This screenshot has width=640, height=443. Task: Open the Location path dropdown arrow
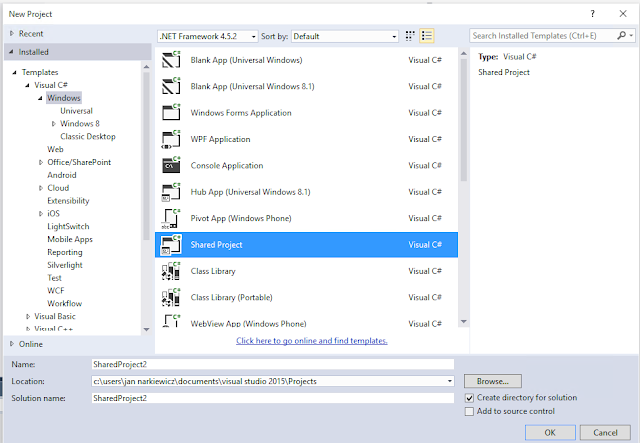pos(449,381)
